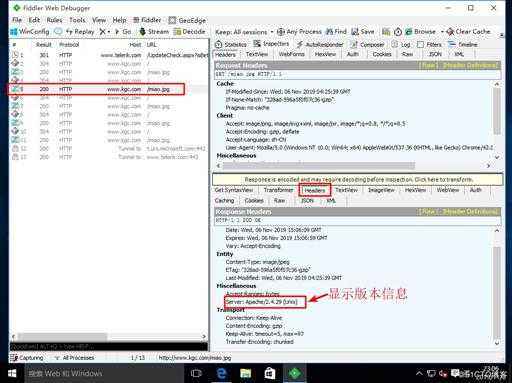Switch to the Inspectors tab
Screen dimensions: 512x383
pyautogui.click(x=271, y=44)
